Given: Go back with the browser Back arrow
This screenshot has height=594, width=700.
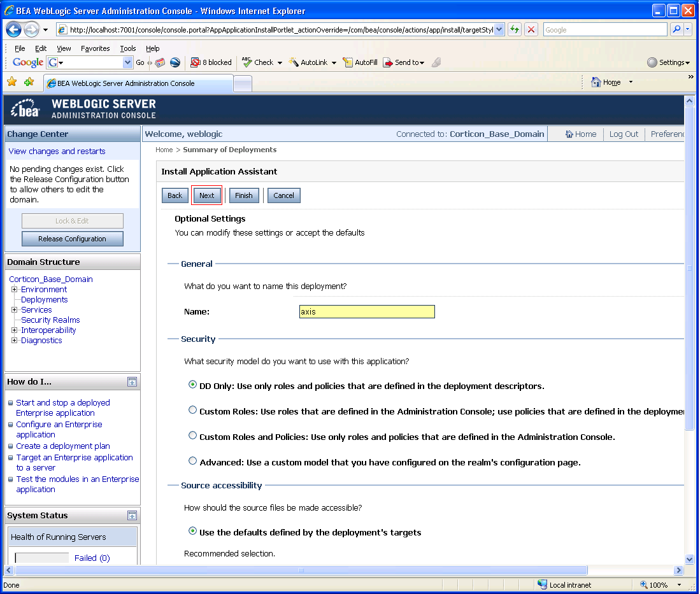Looking at the screenshot, I should click(13, 30).
